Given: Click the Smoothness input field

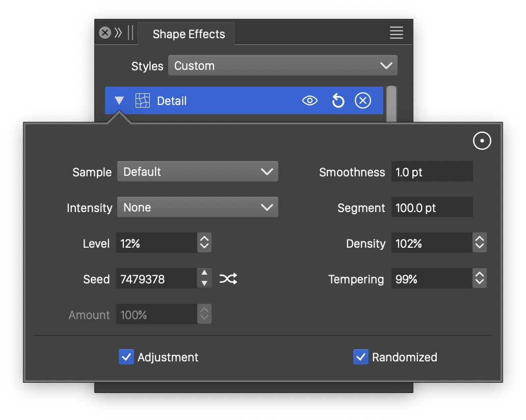Looking at the screenshot, I should (432, 172).
